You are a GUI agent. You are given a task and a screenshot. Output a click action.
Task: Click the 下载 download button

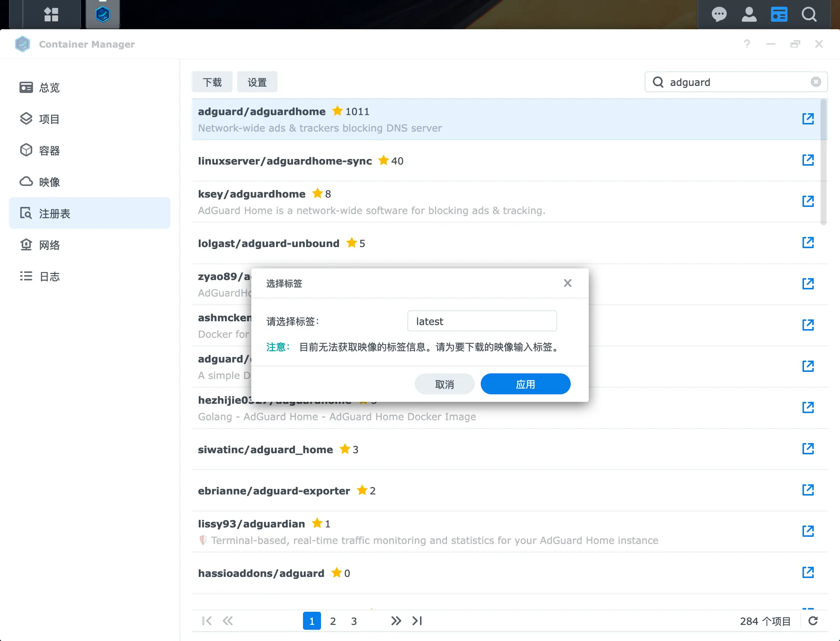tap(212, 82)
